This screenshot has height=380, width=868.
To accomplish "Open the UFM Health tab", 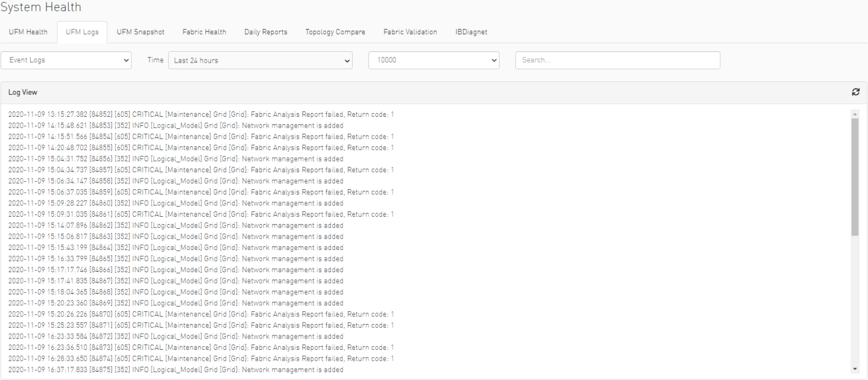I will click(x=28, y=32).
